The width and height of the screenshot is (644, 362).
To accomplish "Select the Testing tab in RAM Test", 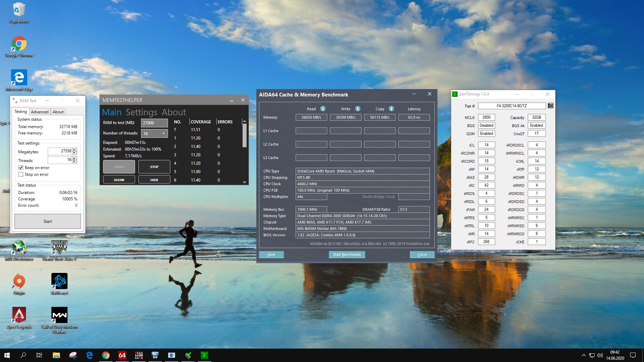I will (20, 112).
